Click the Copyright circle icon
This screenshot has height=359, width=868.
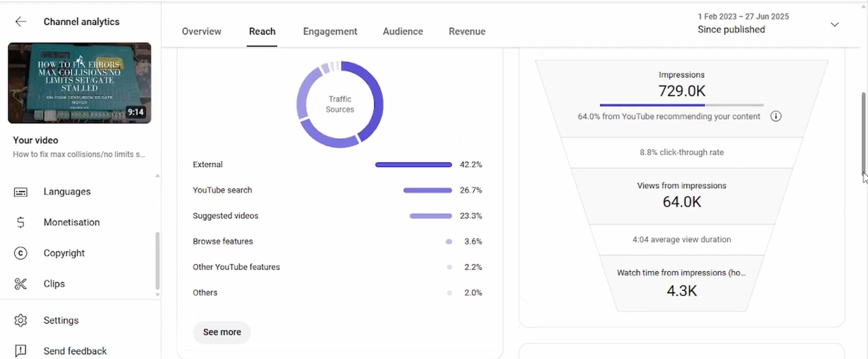click(x=21, y=253)
